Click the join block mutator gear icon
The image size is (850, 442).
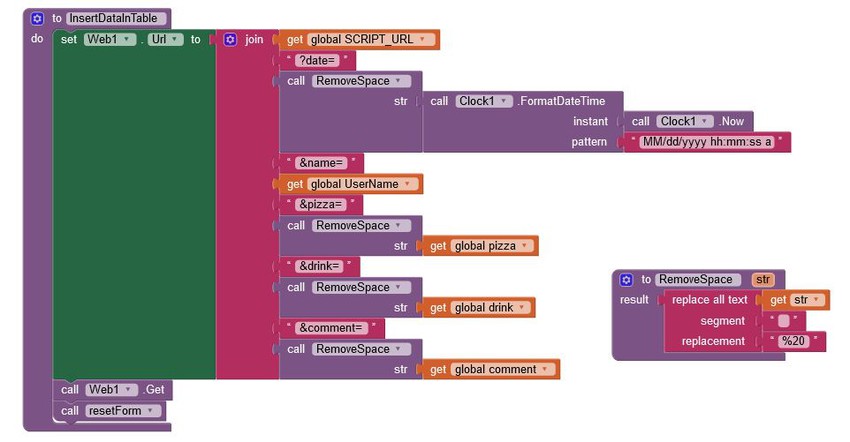230,40
